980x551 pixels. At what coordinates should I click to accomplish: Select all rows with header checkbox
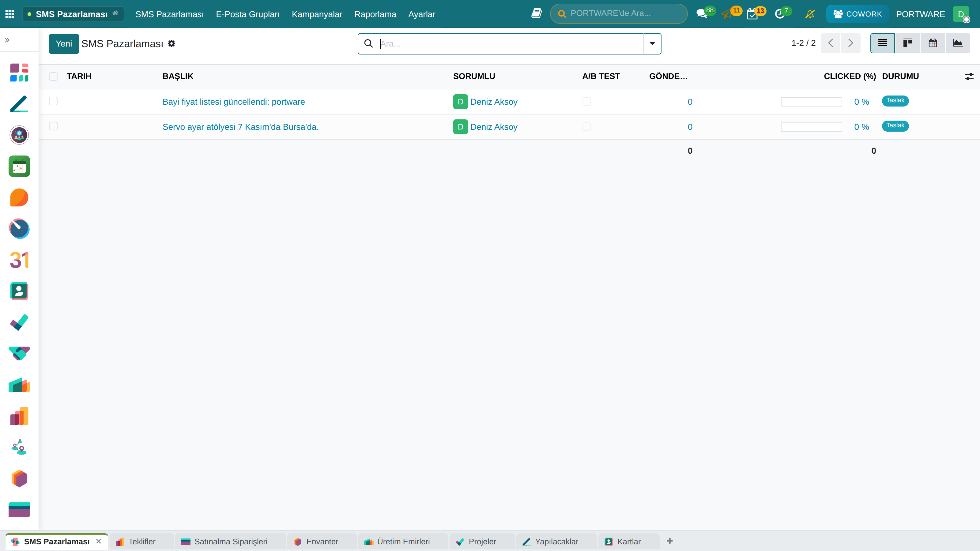53,77
